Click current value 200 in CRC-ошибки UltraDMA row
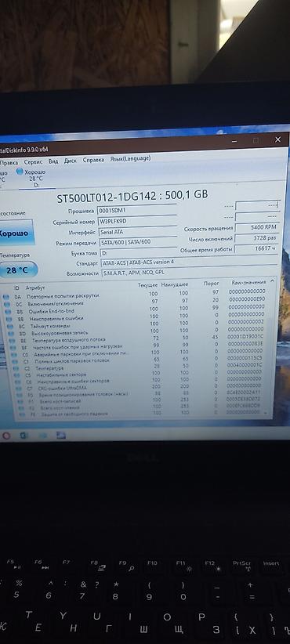The height and width of the screenshot is (644, 290). point(157,387)
